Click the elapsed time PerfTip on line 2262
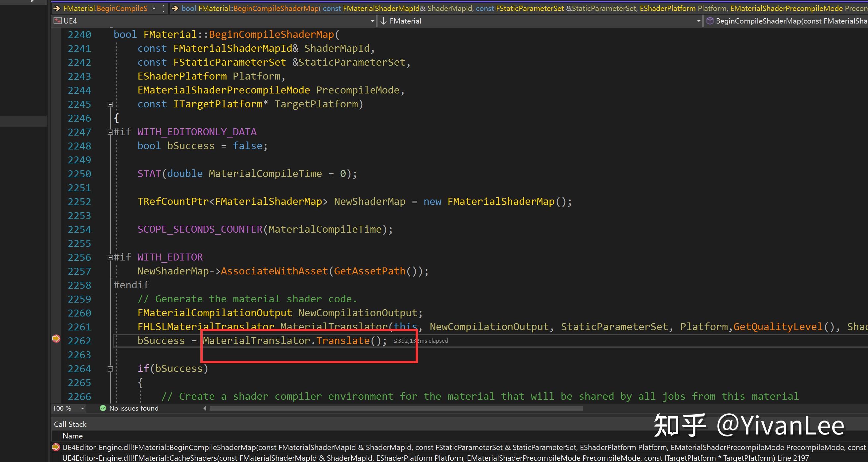 421,341
